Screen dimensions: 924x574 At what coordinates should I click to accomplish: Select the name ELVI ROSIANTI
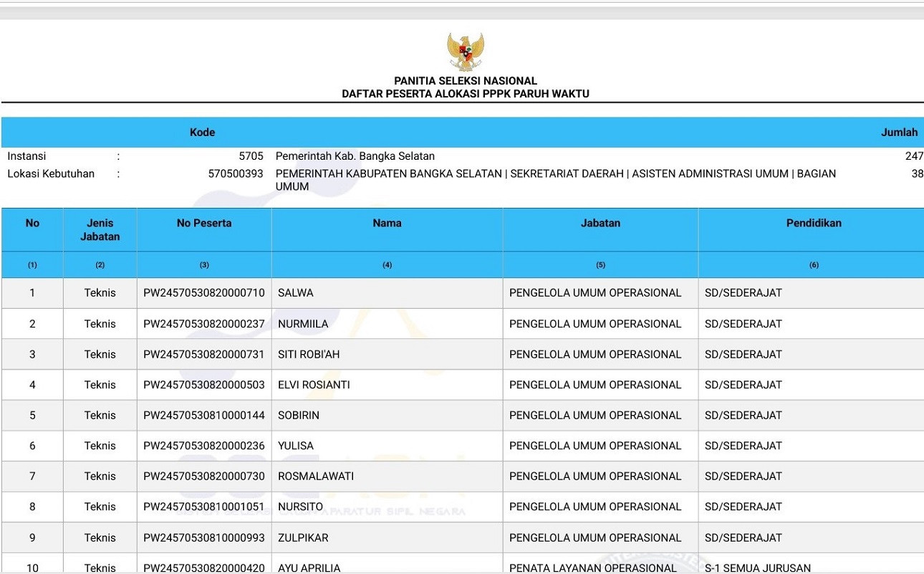pyautogui.click(x=314, y=385)
